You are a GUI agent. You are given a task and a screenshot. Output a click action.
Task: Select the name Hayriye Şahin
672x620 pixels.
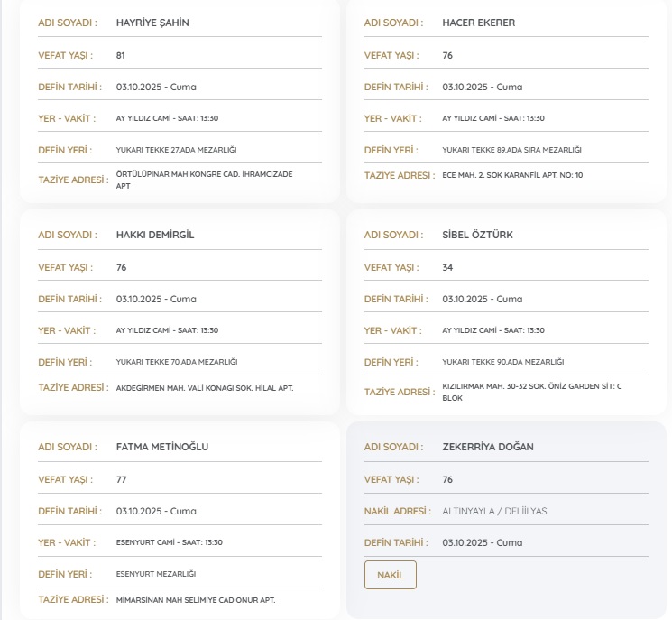[x=152, y=23]
